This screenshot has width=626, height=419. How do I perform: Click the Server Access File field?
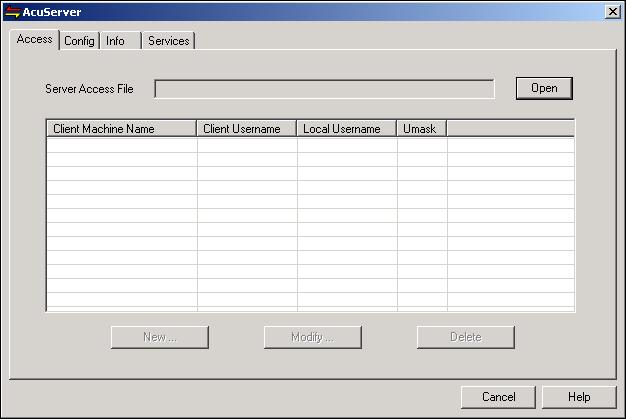click(324, 89)
